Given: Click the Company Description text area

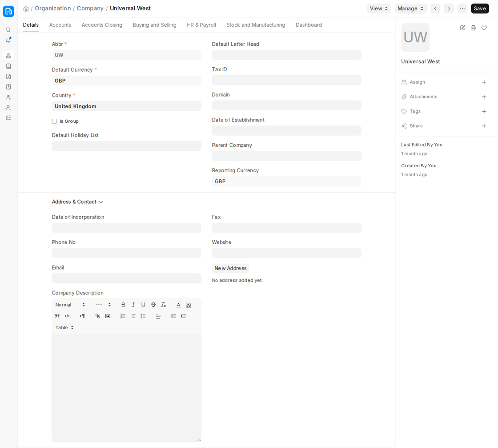Looking at the screenshot, I should click(x=126, y=388).
